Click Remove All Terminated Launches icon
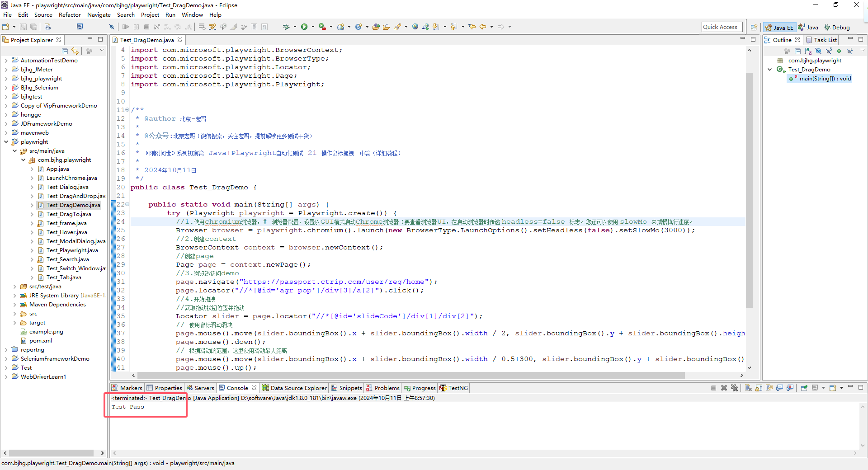868x470 pixels. tap(734, 388)
